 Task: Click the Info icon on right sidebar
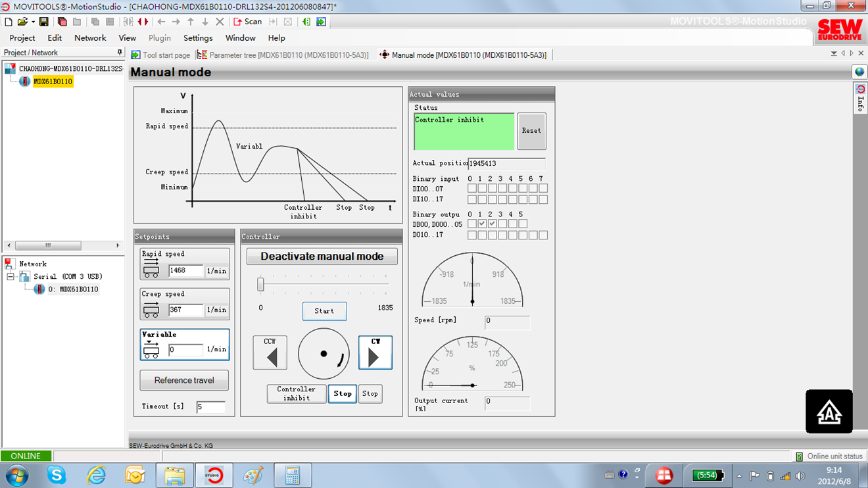[x=860, y=98]
